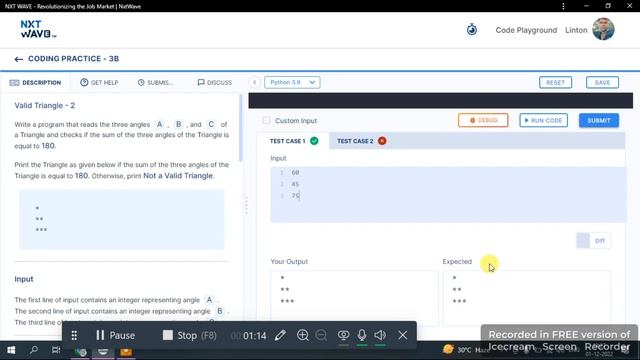
Task: Click the NXT Wave logo
Action: (38, 29)
